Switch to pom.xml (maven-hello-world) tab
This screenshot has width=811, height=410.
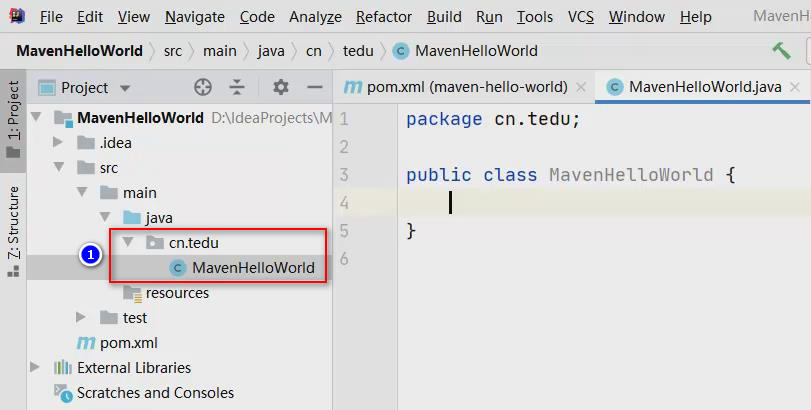pyautogui.click(x=456, y=87)
